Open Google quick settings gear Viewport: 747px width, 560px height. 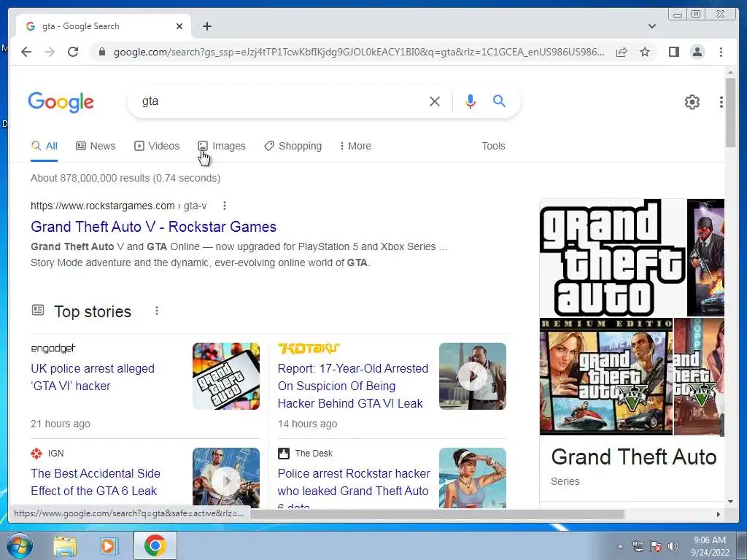692,101
